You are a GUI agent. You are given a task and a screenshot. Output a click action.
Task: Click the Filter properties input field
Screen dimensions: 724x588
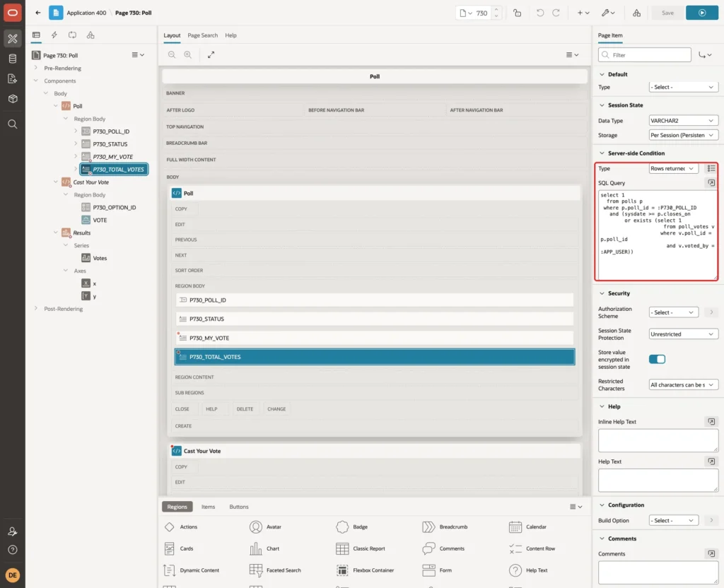(645, 55)
